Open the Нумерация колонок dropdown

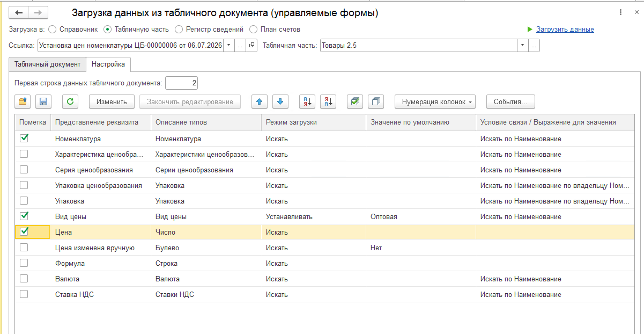pyautogui.click(x=435, y=101)
